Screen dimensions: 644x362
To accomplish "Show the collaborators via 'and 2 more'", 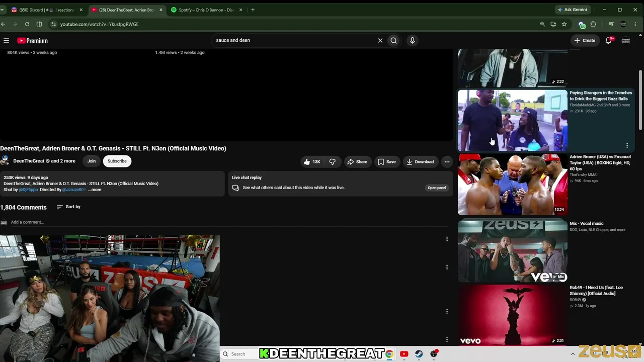I will pos(63,161).
